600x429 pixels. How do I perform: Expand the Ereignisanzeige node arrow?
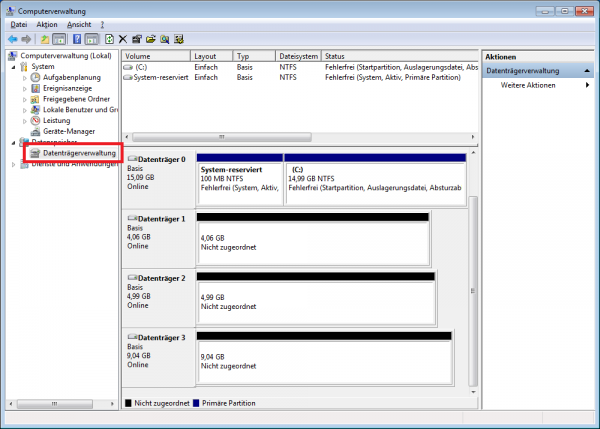(24, 88)
